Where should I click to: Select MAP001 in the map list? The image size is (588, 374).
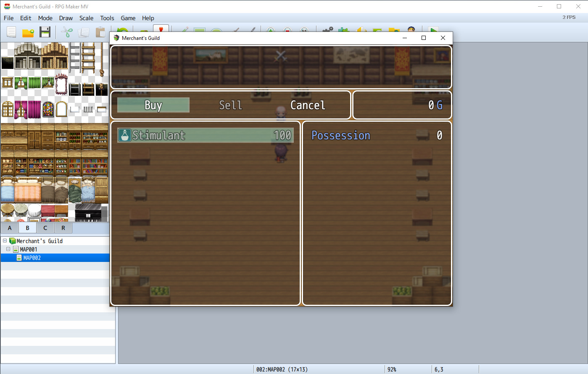[29, 249]
